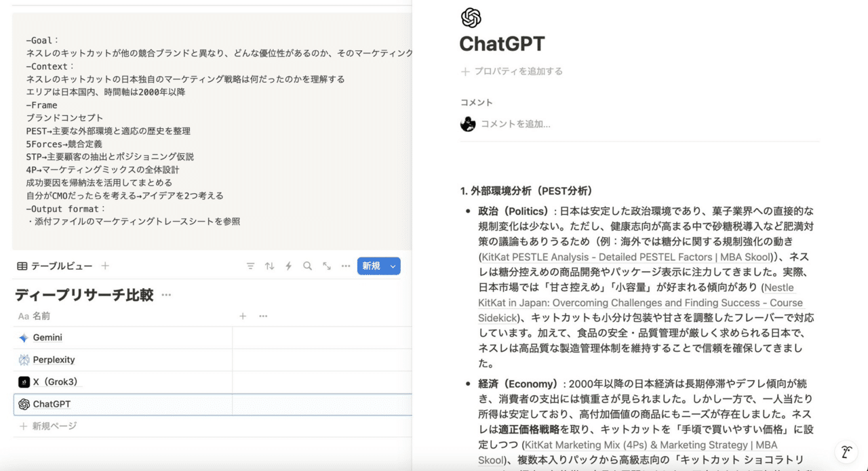The width and height of the screenshot is (868, 471).
Task: Click the 名前 column header
Action: coord(34,316)
